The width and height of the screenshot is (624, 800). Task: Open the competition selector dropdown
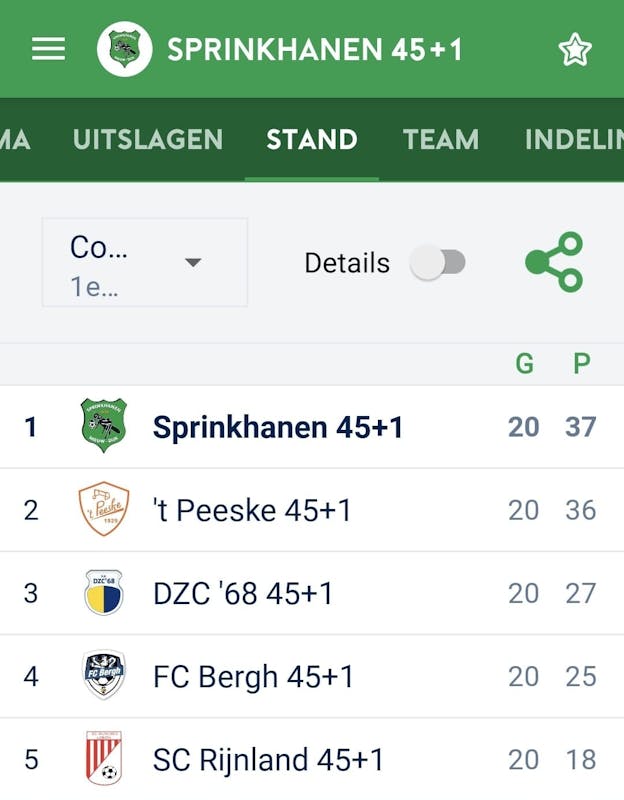[145, 262]
